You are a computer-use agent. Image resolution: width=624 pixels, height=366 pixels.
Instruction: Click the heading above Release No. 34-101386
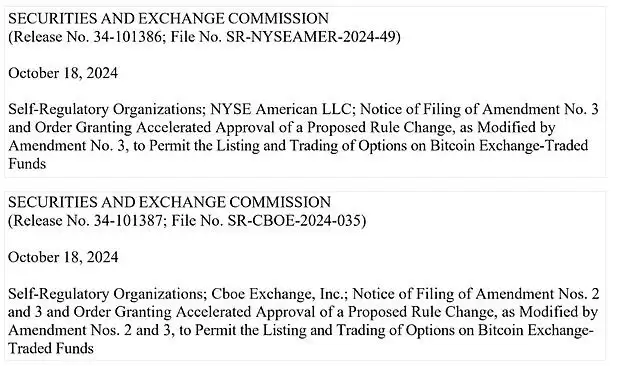click(168, 19)
